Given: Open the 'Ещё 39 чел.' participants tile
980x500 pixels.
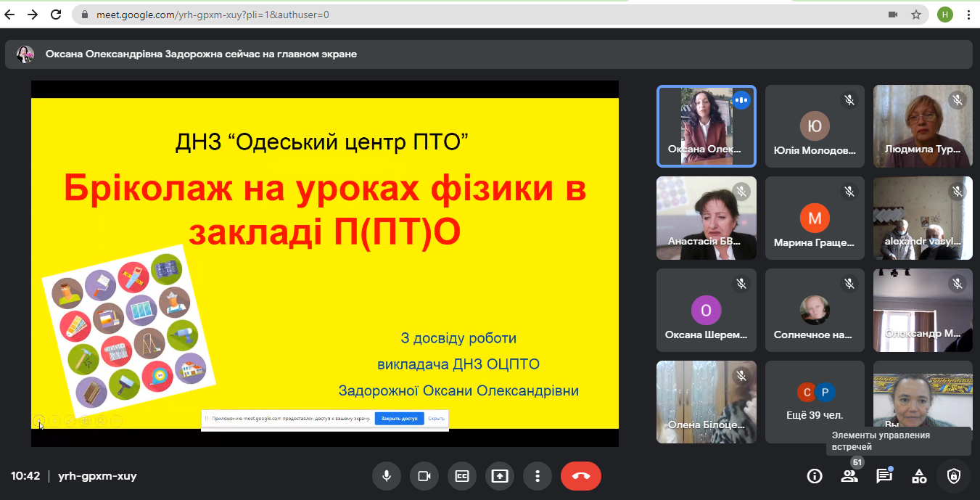Looking at the screenshot, I should [x=815, y=402].
